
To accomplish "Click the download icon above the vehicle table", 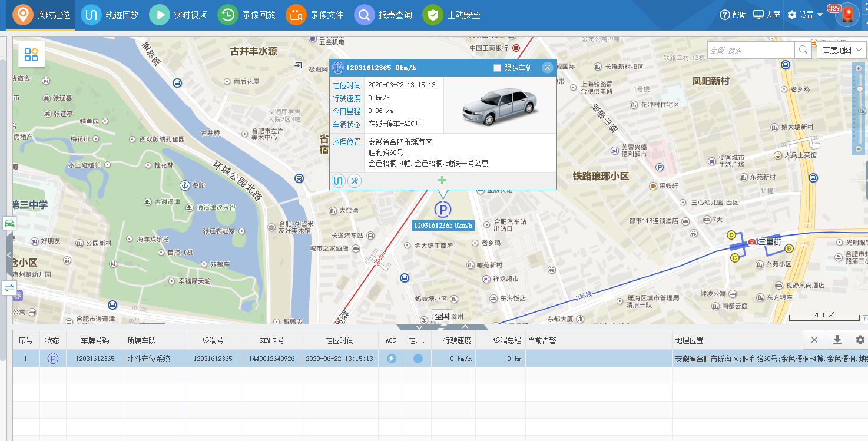I will [x=837, y=340].
